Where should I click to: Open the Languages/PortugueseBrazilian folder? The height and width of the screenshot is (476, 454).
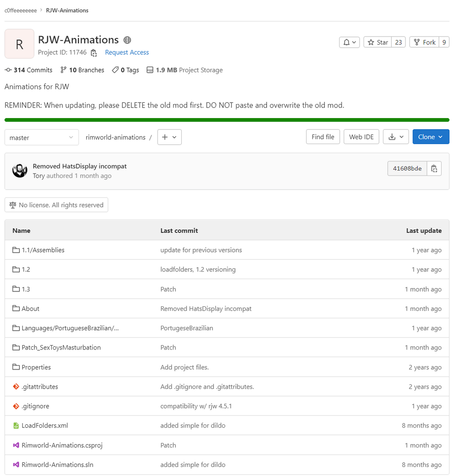pyautogui.click(x=70, y=328)
